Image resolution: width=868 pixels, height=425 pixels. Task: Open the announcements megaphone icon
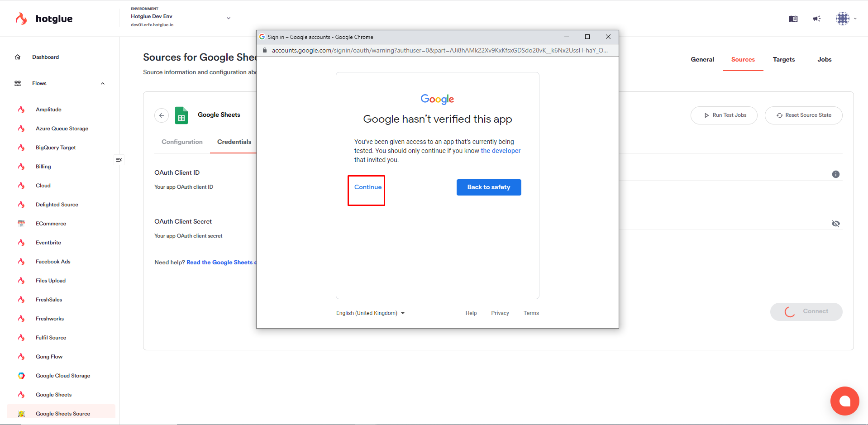[x=817, y=19]
